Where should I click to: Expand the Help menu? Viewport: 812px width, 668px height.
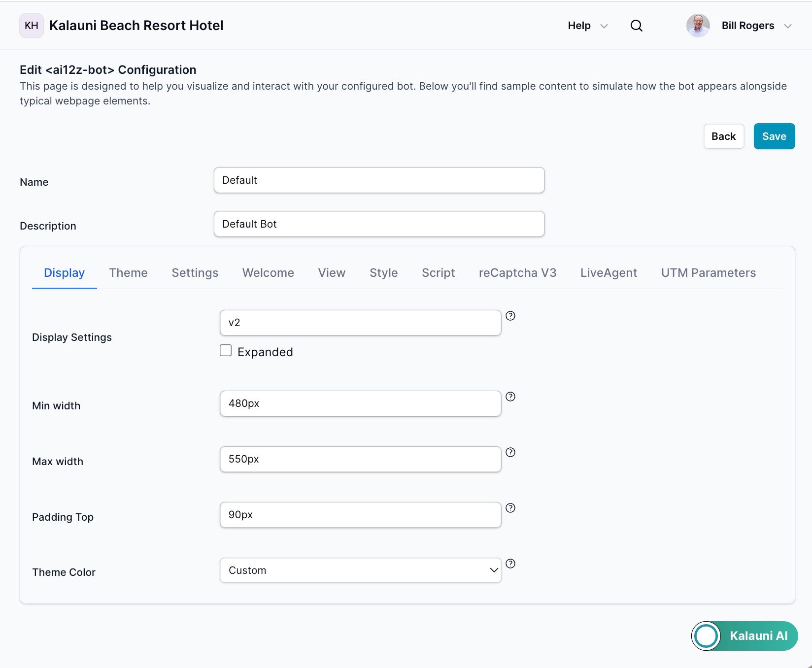coord(587,26)
